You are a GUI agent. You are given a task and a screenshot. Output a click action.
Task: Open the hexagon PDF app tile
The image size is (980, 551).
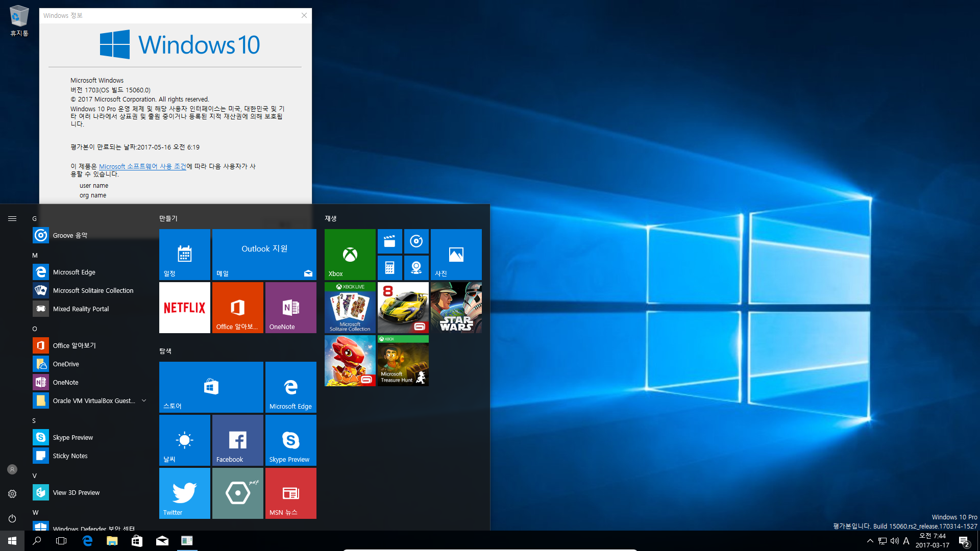point(238,493)
